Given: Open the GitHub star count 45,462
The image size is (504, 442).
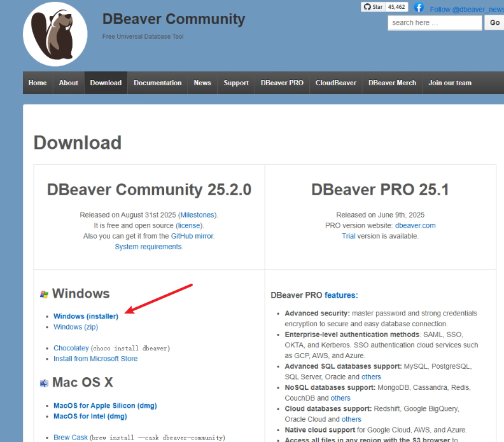Looking at the screenshot, I should [396, 7].
